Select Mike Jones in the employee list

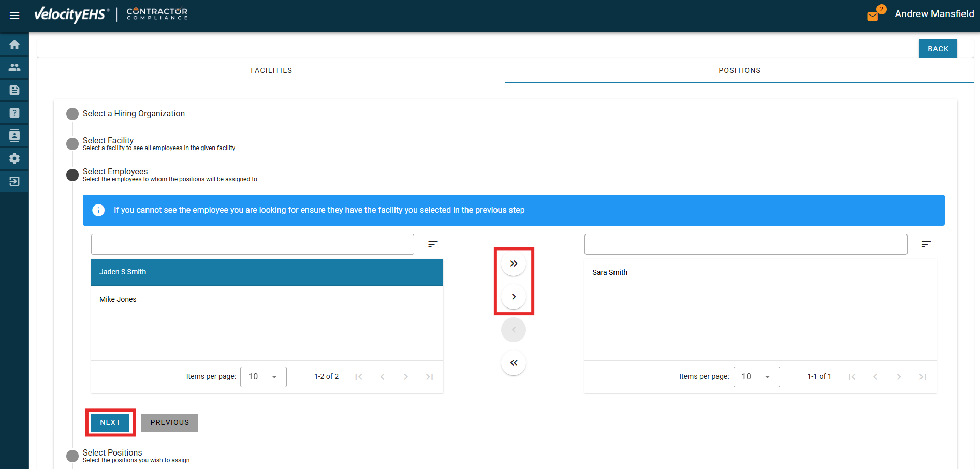click(x=118, y=299)
